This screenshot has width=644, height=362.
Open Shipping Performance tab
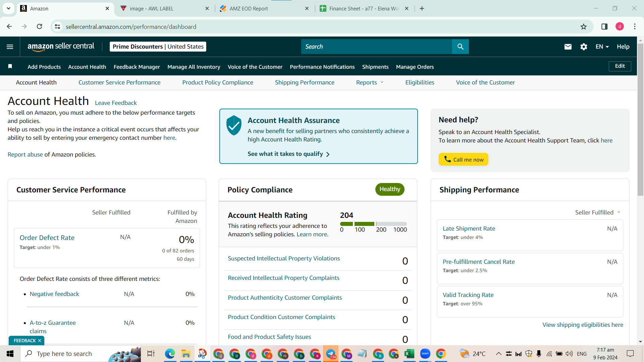click(x=305, y=82)
